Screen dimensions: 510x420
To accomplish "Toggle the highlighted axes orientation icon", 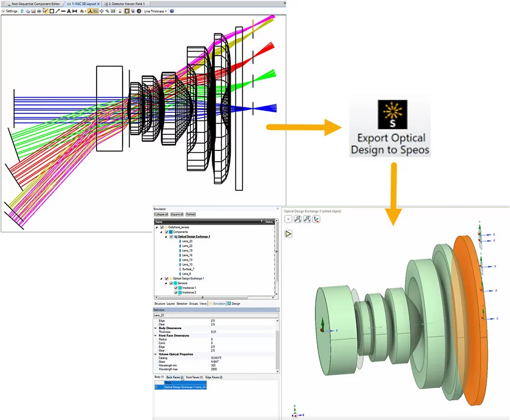I will coord(90,11).
